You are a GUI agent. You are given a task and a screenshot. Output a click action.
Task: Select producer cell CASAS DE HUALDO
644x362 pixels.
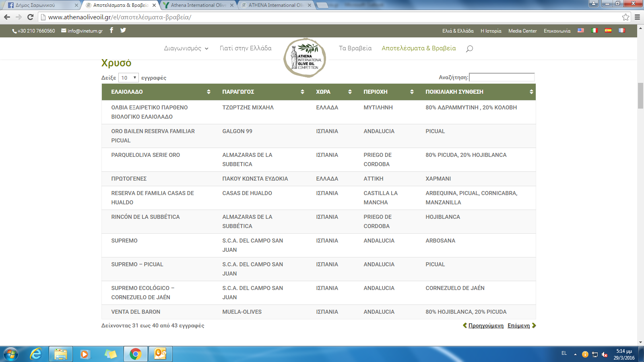pyautogui.click(x=260, y=198)
